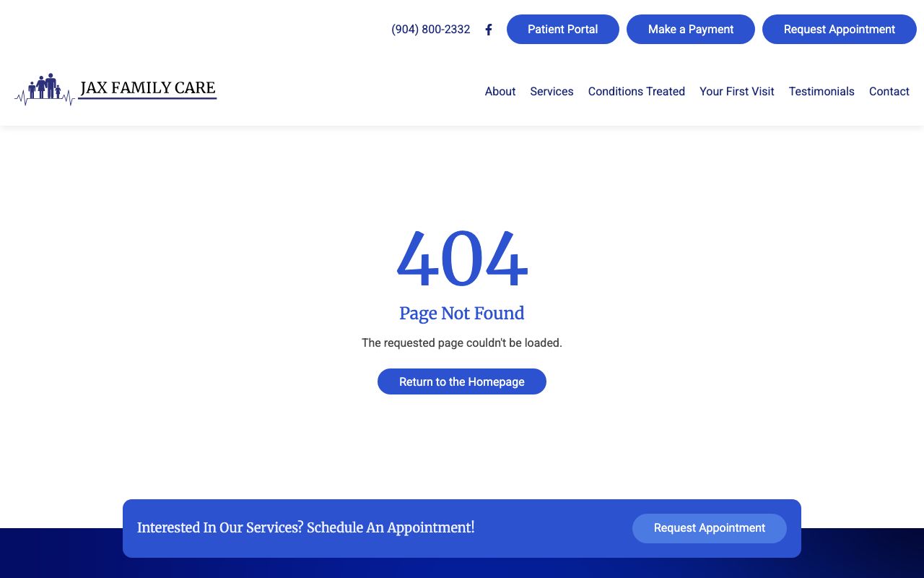Open the Facebook page icon
The image size is (924, 578).
click(489, 30)
